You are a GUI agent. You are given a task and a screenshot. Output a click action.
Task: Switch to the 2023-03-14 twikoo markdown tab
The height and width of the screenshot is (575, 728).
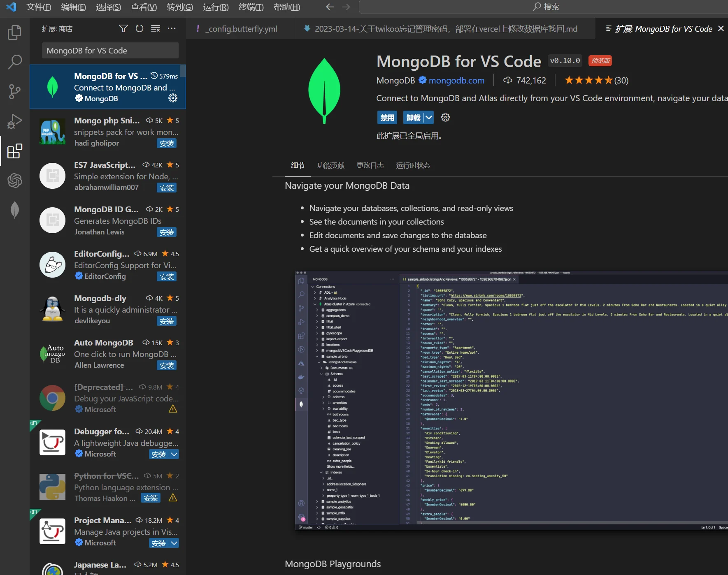click(445, 28)
